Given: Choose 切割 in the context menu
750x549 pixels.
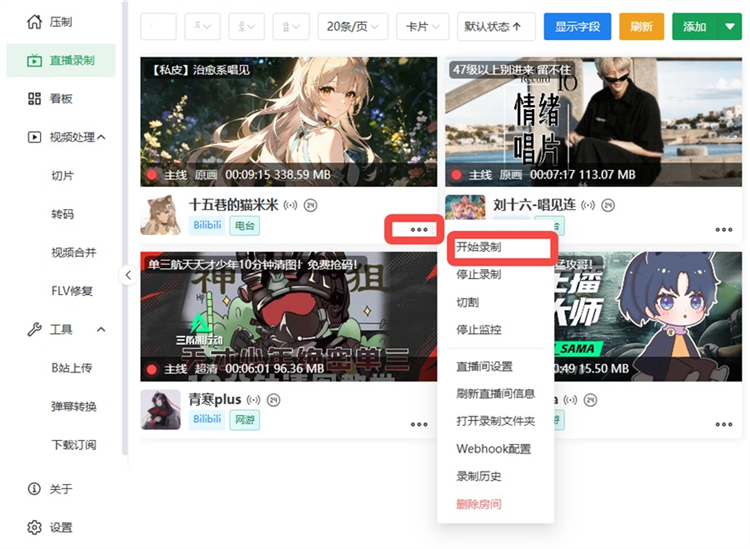Looking at the screenshot, I should point(496,302).
